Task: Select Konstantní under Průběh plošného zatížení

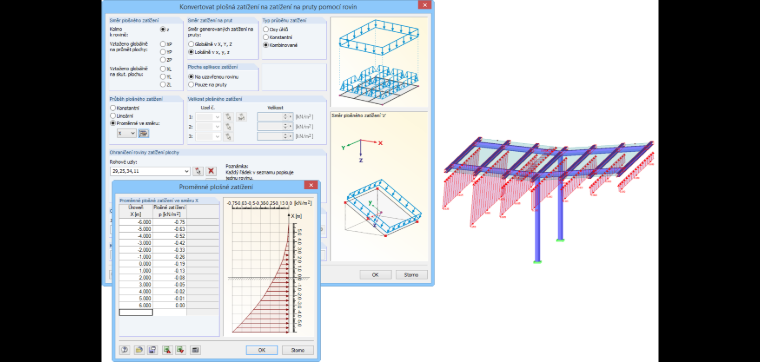Action: (113, 108)
